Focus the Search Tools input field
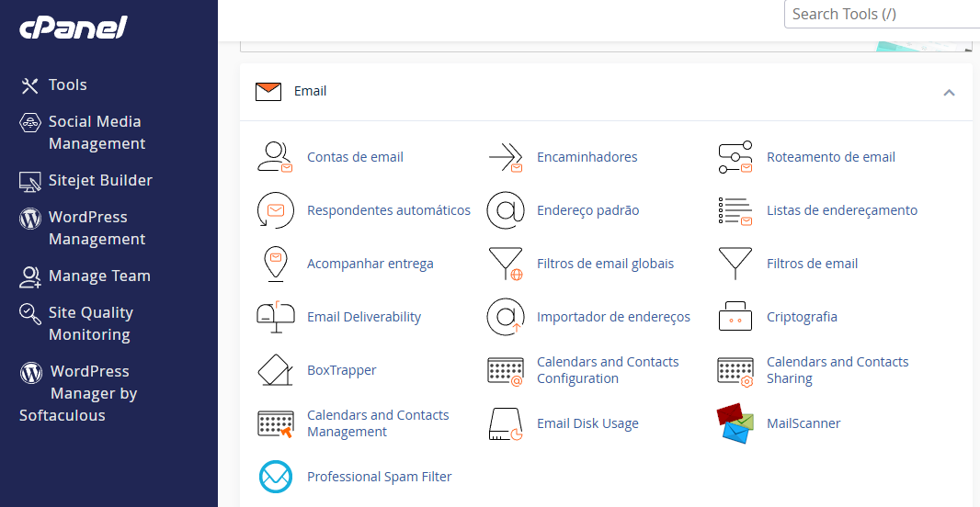The height and width of the screenshot is (507, 980). click(881, 14)
